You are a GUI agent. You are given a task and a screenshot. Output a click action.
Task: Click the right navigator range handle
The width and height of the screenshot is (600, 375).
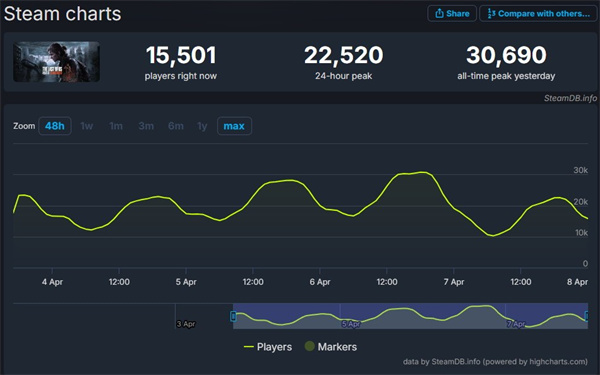tap(587, 316)
